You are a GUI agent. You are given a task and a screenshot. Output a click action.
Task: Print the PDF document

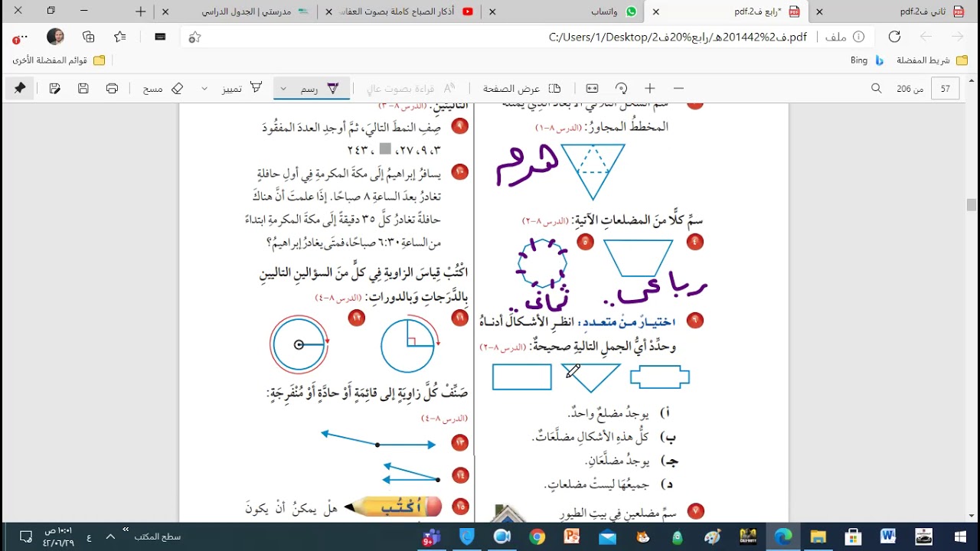pyautogui.click(x=113, y=89)
